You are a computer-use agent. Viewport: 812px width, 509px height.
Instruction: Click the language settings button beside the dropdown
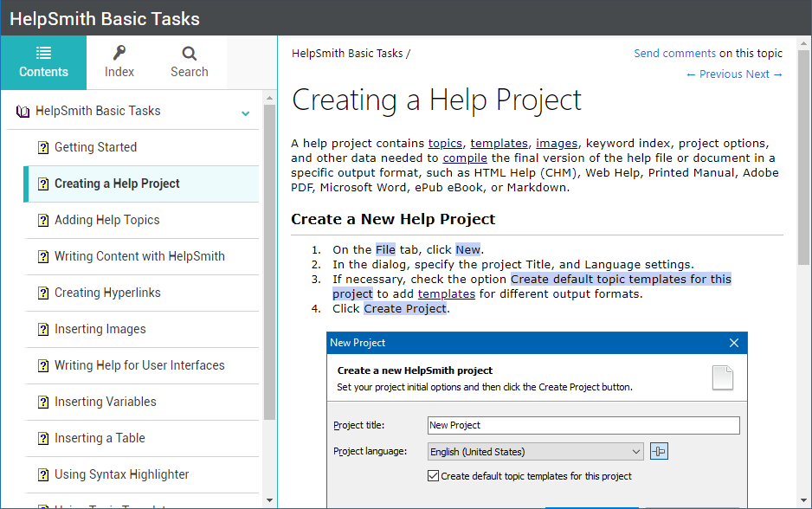pyautogui.click(x=659, y=452)
